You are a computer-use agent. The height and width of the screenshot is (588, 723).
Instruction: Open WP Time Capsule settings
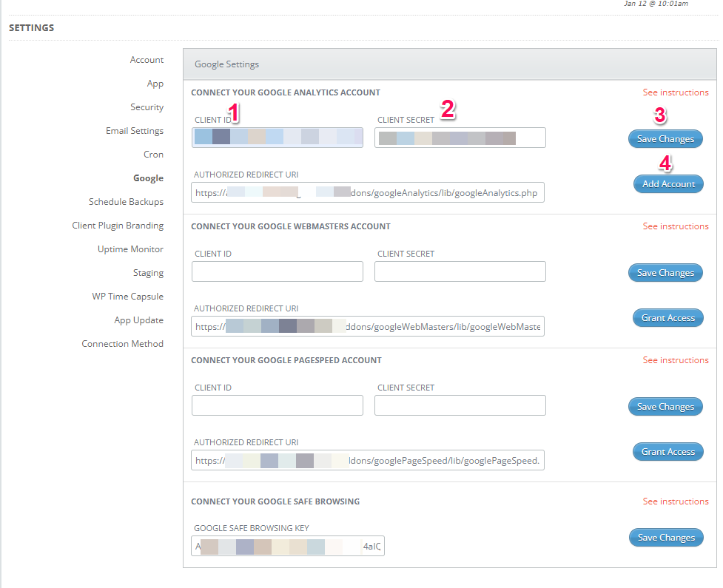pos(127,297)
